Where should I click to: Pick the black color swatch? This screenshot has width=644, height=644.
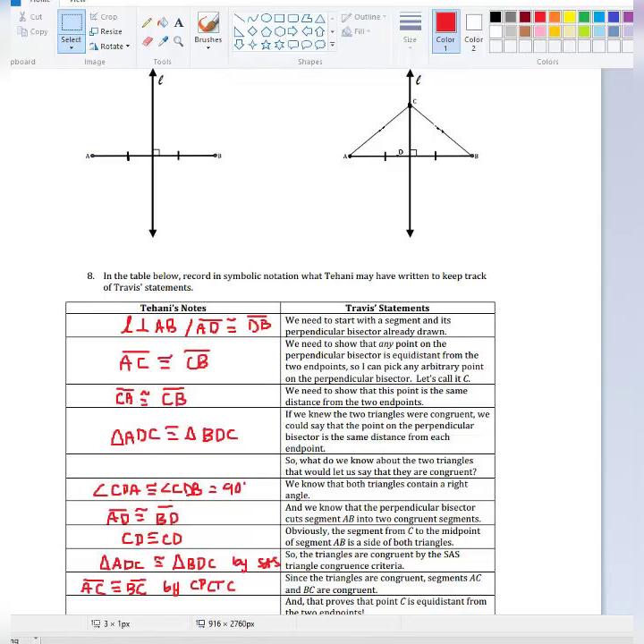(x=496, y=17)
